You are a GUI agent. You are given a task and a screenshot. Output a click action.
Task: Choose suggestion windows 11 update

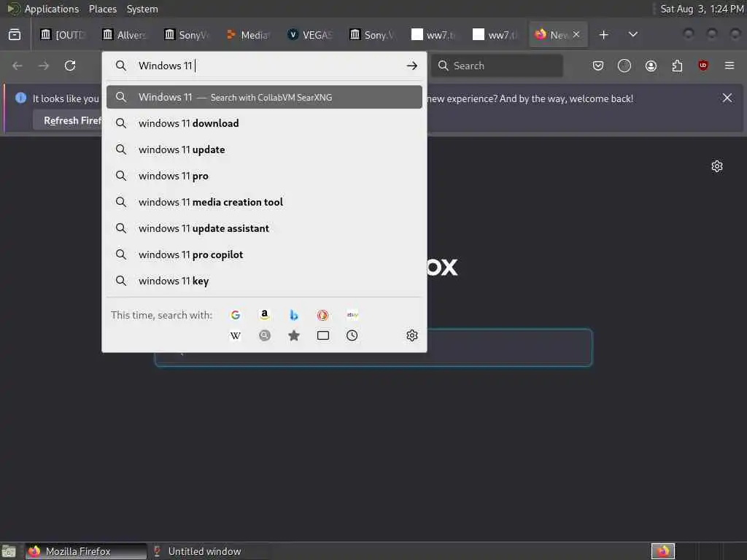tap(264, 149)
